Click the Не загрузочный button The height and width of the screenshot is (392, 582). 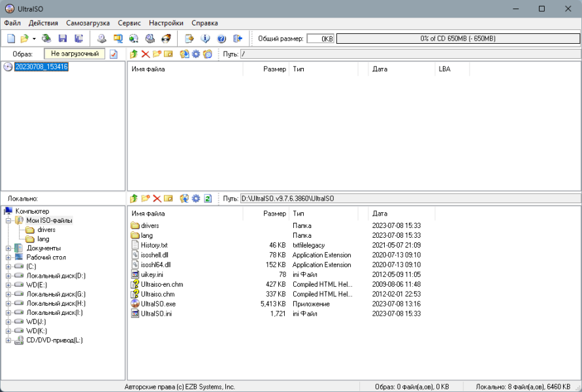click(74, 54)
